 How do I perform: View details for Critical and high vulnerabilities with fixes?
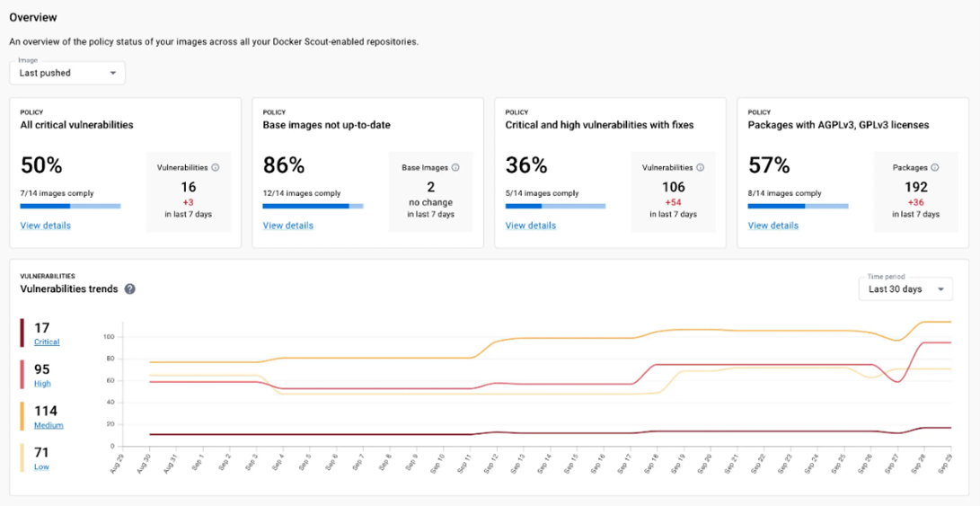coord(531,226)
